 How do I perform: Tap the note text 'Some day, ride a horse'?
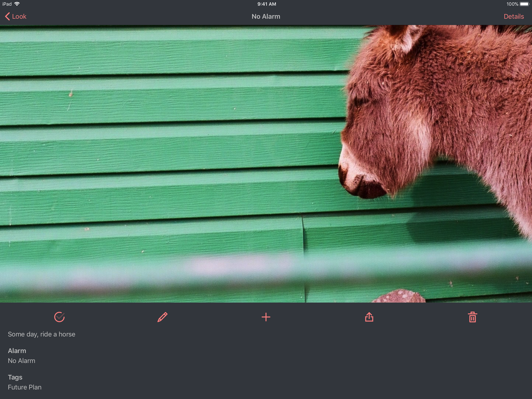(x=42, y=334)
